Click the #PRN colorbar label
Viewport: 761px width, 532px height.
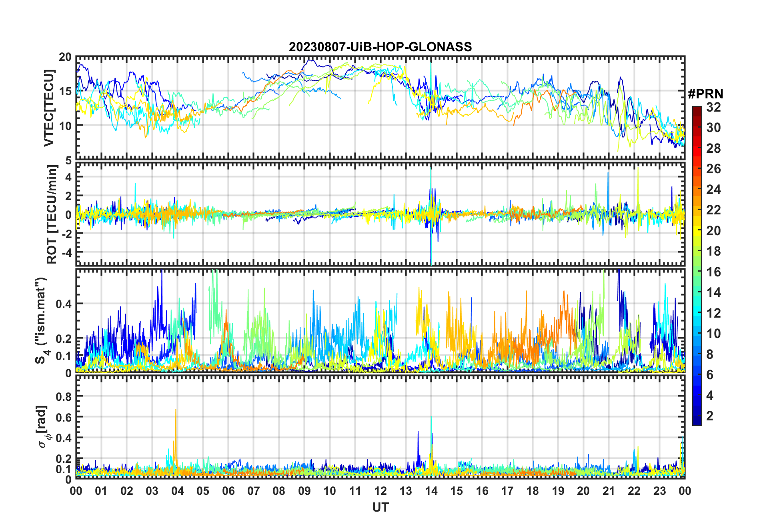tap(705, 94)
